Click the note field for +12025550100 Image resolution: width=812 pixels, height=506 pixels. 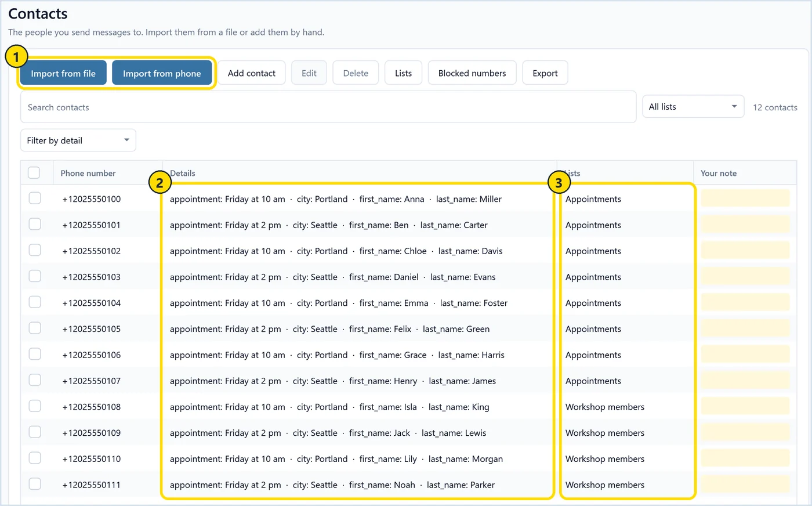tap(745, 198)
